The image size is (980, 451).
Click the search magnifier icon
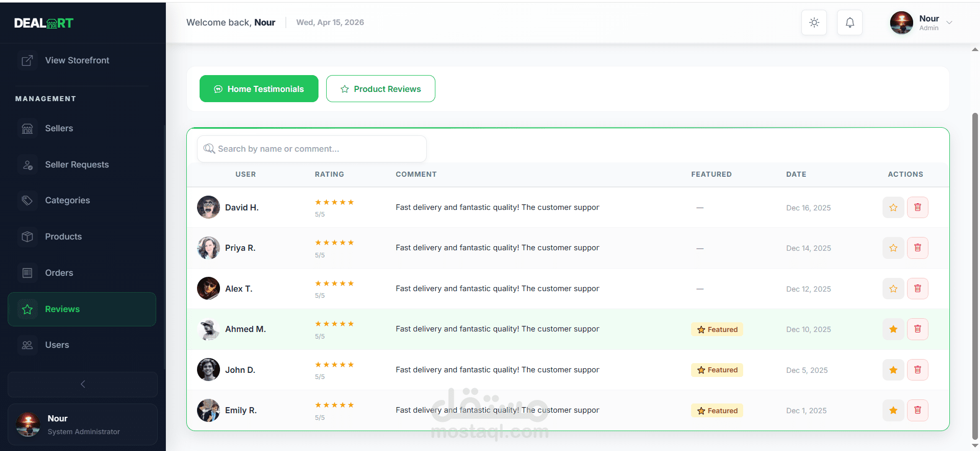click(209, 149)
